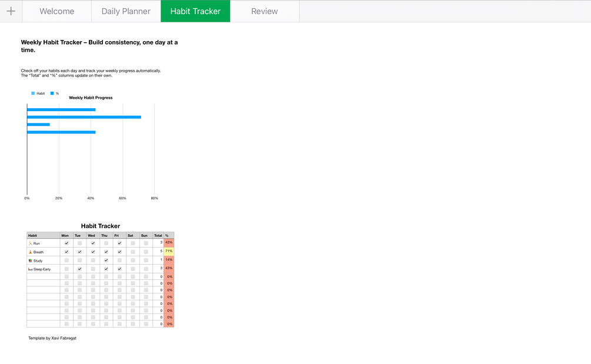
Task: Click the Mon column header
Action: [x=66, y=235]
